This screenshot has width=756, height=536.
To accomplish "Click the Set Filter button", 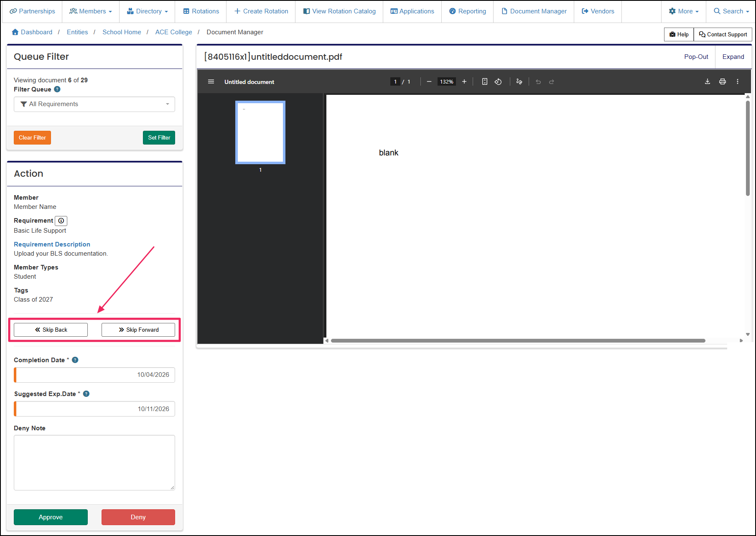I will 159,138.
